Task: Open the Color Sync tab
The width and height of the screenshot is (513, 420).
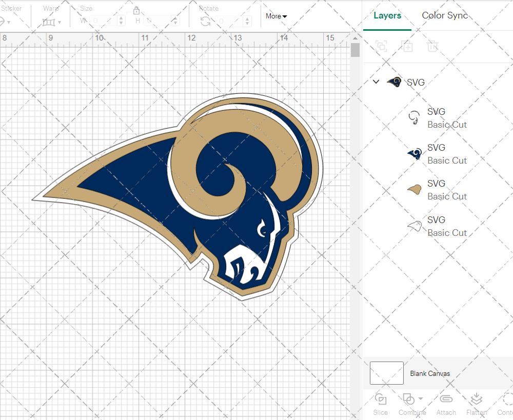Action: tap(445, 15)
